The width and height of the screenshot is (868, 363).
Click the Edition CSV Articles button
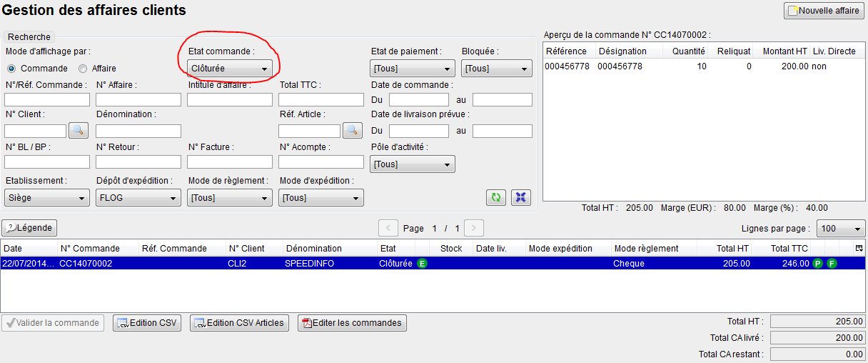(240, 323)
